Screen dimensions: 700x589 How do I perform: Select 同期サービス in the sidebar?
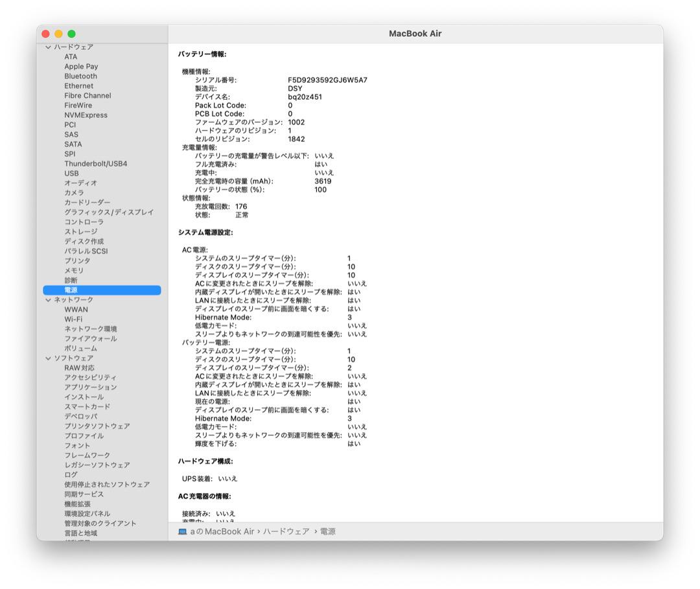click(x=84, y=494)
